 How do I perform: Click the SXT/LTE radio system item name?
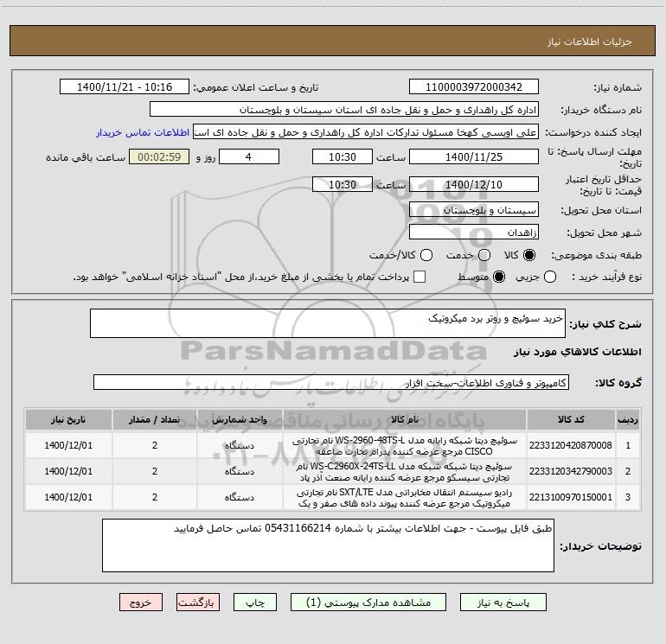[405, 498]
